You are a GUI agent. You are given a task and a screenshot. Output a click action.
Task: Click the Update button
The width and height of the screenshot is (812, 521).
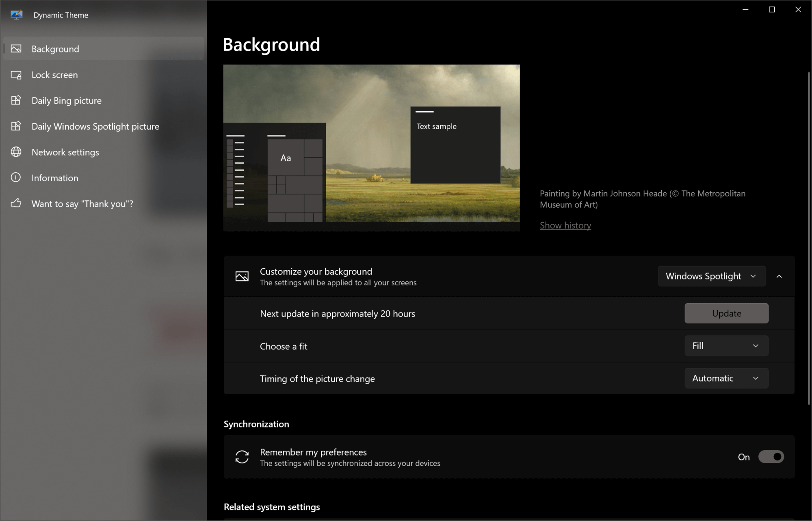726,313
